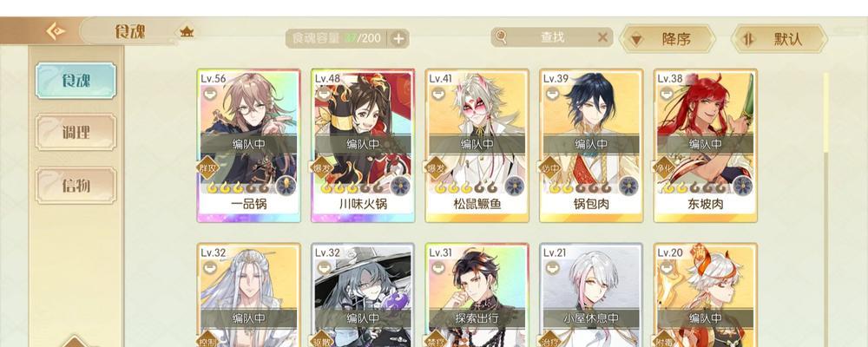Switch to the 信物 tab
This screenshot has width=868, height=347.
76,186
